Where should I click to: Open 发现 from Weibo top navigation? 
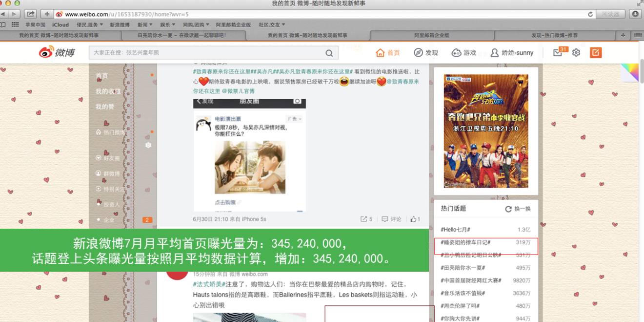pyautogui.click(x=426, y=53)
